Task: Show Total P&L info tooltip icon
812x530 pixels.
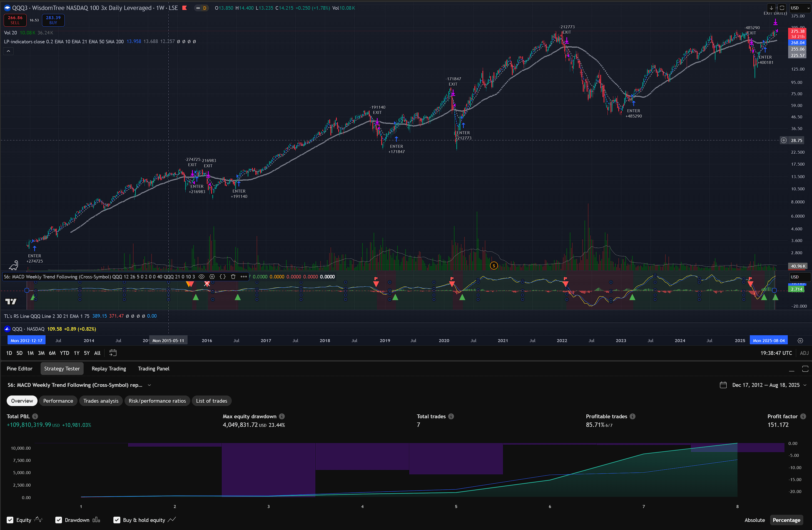Action: pos(35,416)
